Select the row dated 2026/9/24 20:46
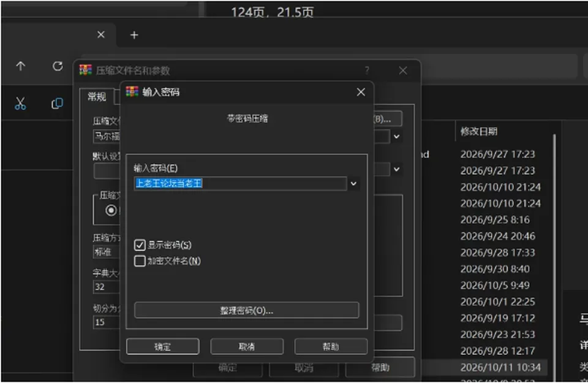The image size is (588, 383). tap(497, 237)
